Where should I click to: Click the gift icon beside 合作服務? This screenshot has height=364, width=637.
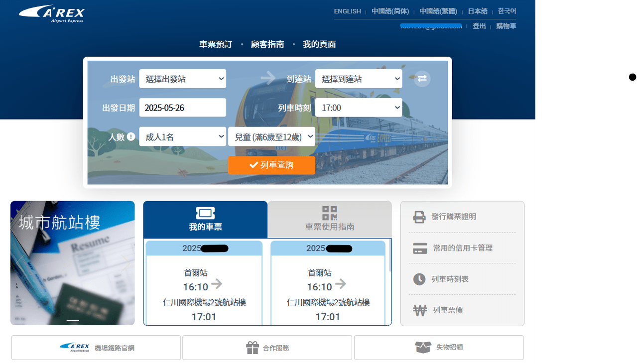click(253, 348)
